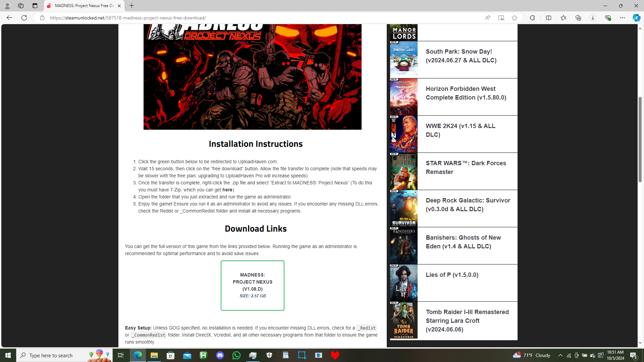Click the browser Refresh icon

click(24, 18)
